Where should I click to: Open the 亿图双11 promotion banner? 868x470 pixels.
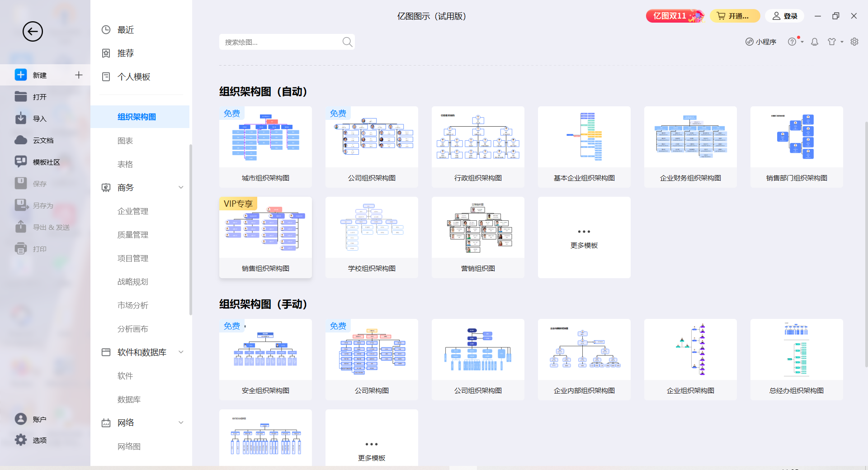click(675, 16)
